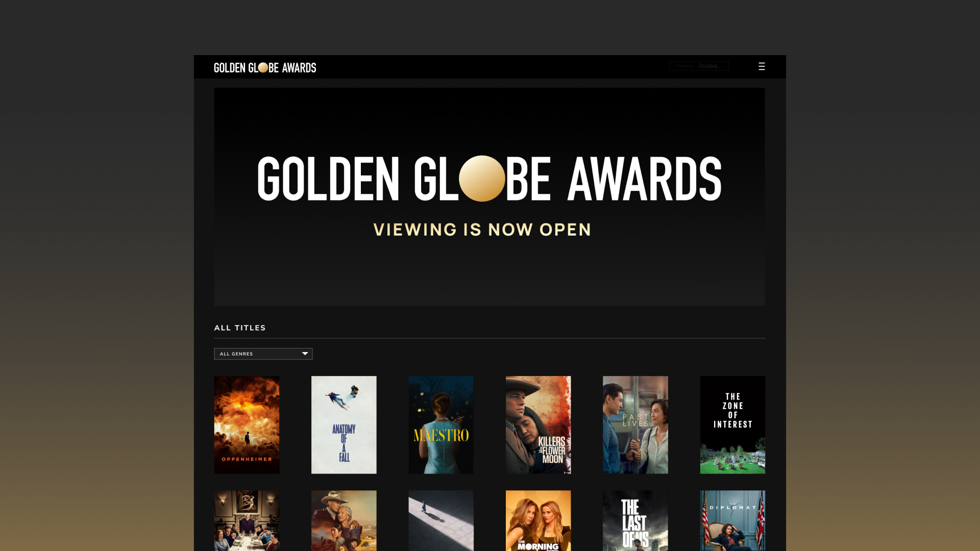Open The Morning Show poster
This screenshot has width=980, height=551.
[538, 520]
